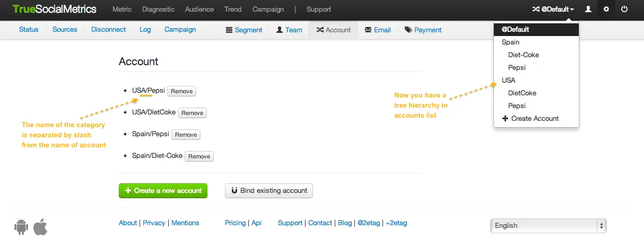Open settings via the gear icon
This screenshot has height=239, width=644.
606,10
